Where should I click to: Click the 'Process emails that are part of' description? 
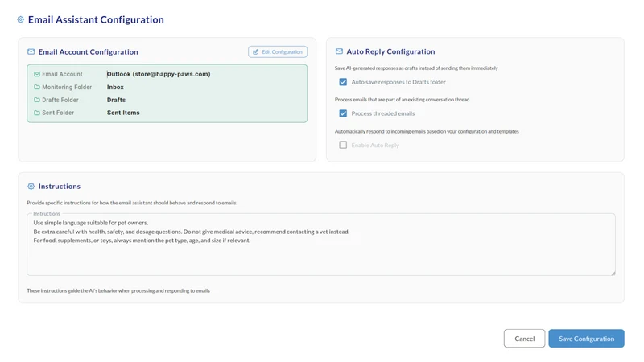click(402, 99)
